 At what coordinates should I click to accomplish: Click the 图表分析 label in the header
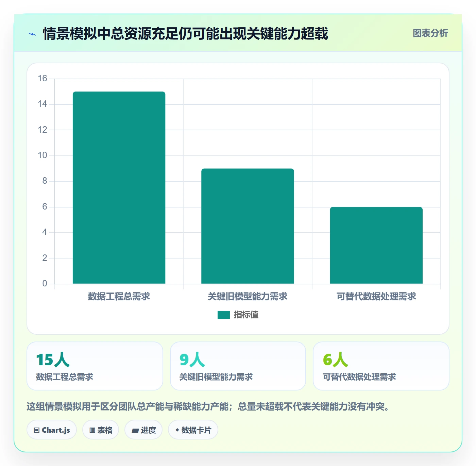coord(430,33)
